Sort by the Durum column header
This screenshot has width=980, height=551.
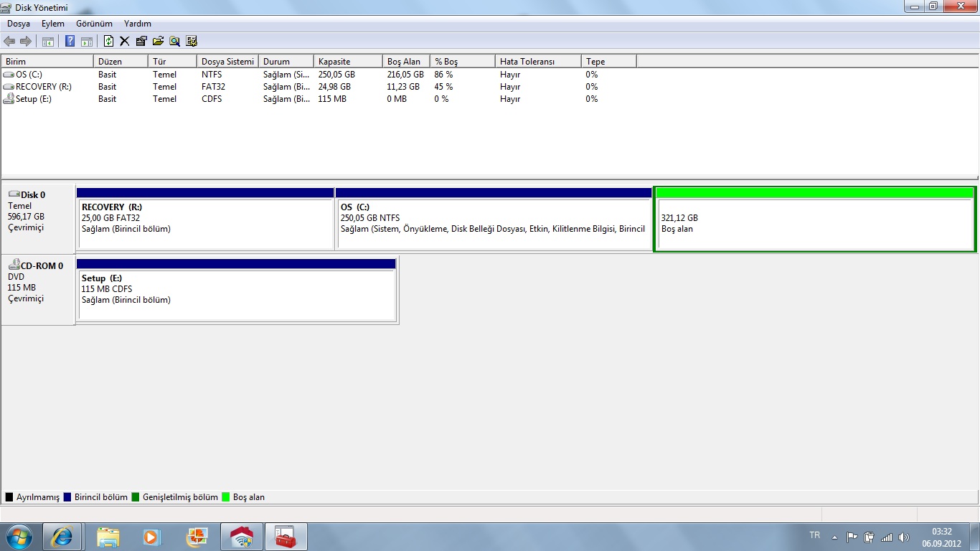(286, 62)
